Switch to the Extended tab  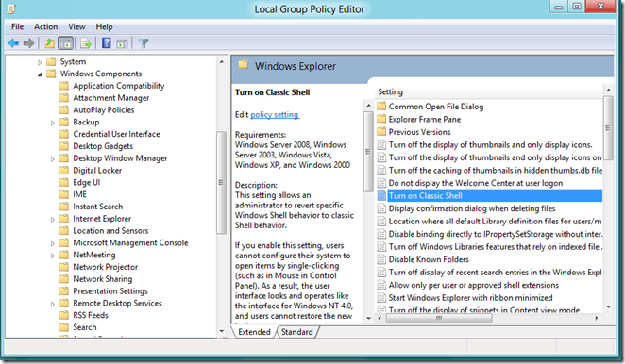coord(254,332)
